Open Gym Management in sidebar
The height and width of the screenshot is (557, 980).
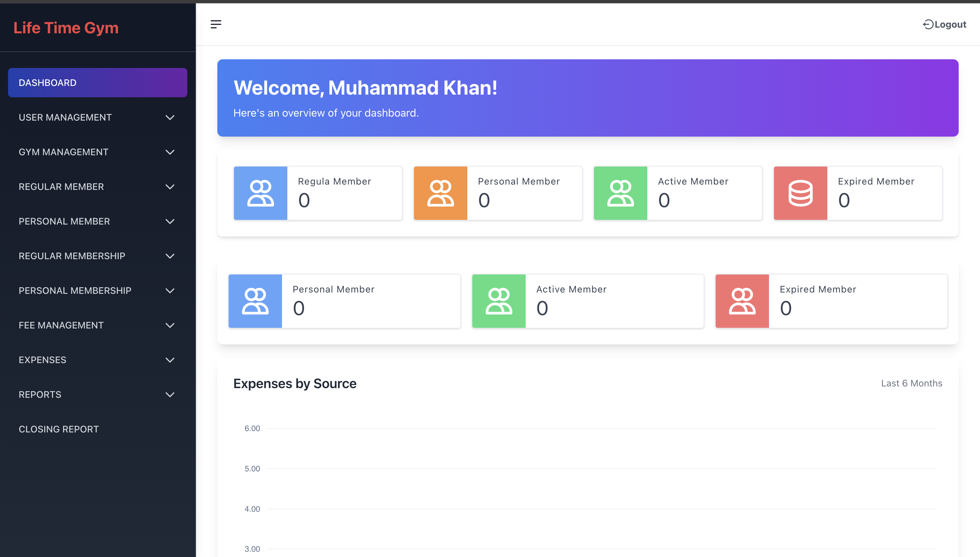[x=98, y=152]
